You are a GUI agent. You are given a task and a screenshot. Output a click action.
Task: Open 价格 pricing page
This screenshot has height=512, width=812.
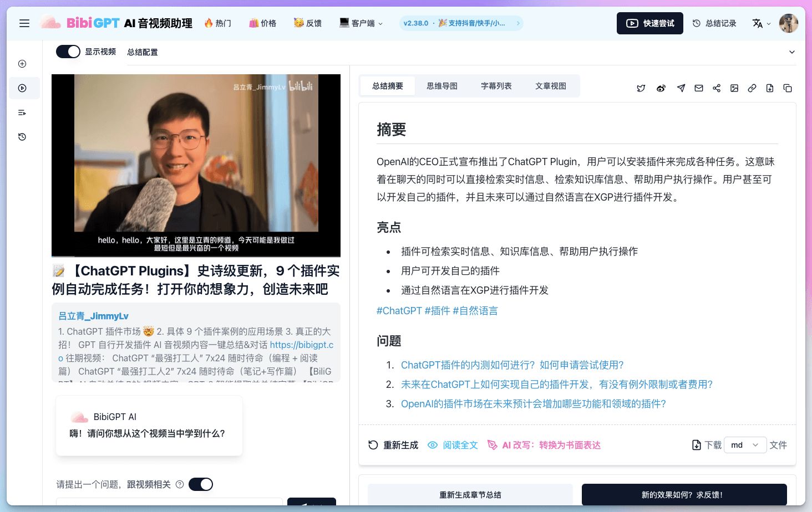point(262,23)
